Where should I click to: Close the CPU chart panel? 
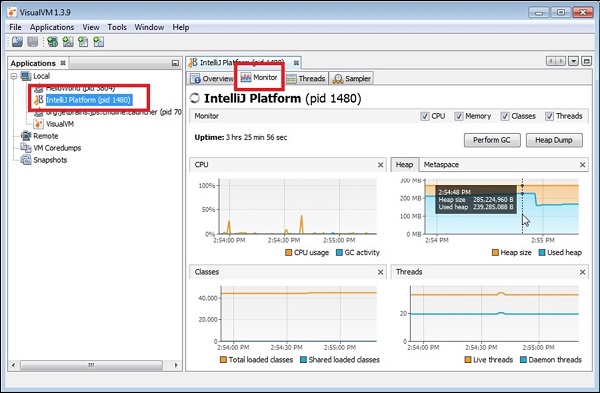[380, 165]
